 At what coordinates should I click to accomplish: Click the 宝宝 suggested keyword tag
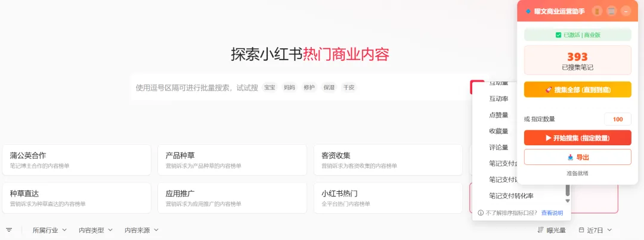[270, 88]
